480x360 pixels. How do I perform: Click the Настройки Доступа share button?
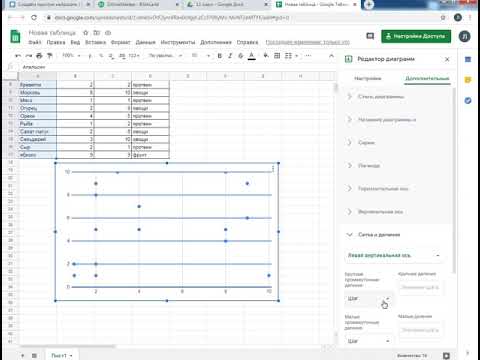tap(416, 36)
